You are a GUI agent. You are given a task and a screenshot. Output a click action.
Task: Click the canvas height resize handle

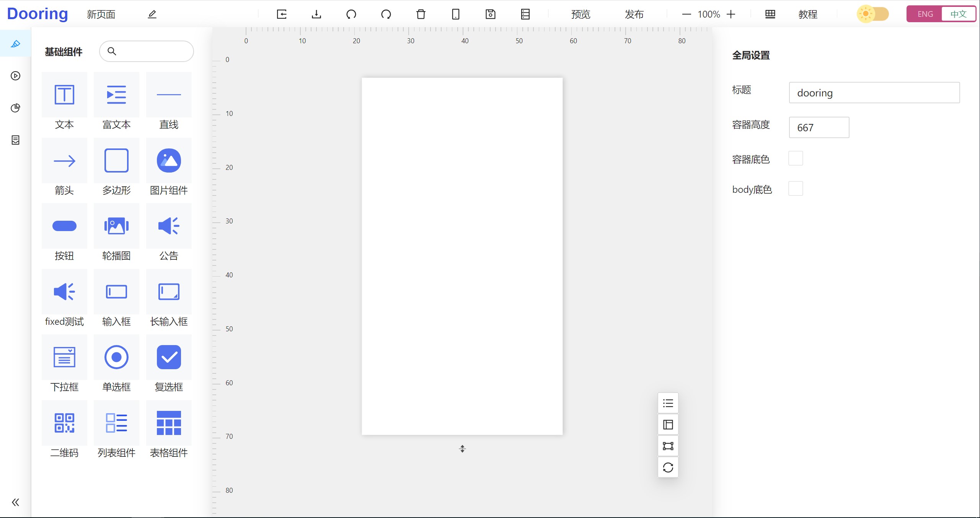pos(462,449)
